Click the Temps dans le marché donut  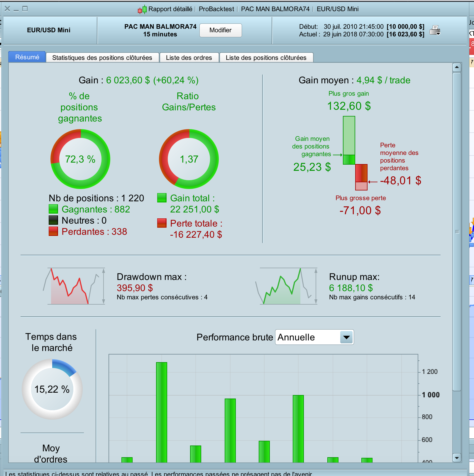(52, 389)
